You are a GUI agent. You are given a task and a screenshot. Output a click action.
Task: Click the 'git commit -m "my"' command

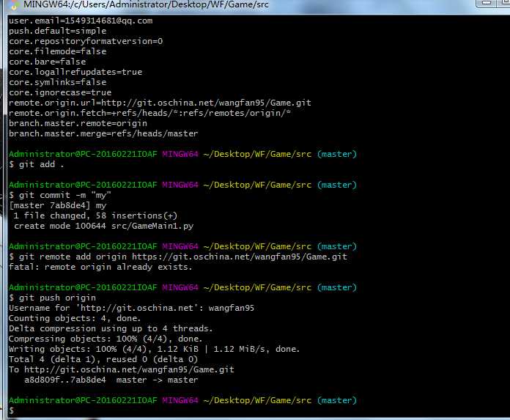click(60, 195)
